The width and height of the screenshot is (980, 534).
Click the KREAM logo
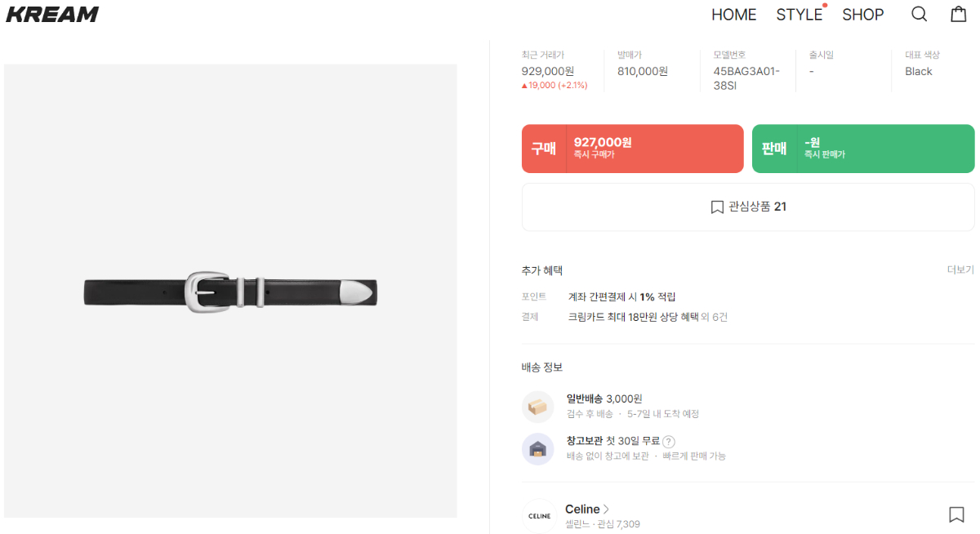tap(52, 15)
